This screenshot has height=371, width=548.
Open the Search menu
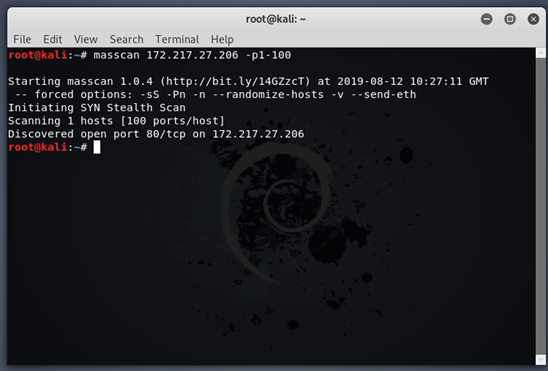click(127, 39)
